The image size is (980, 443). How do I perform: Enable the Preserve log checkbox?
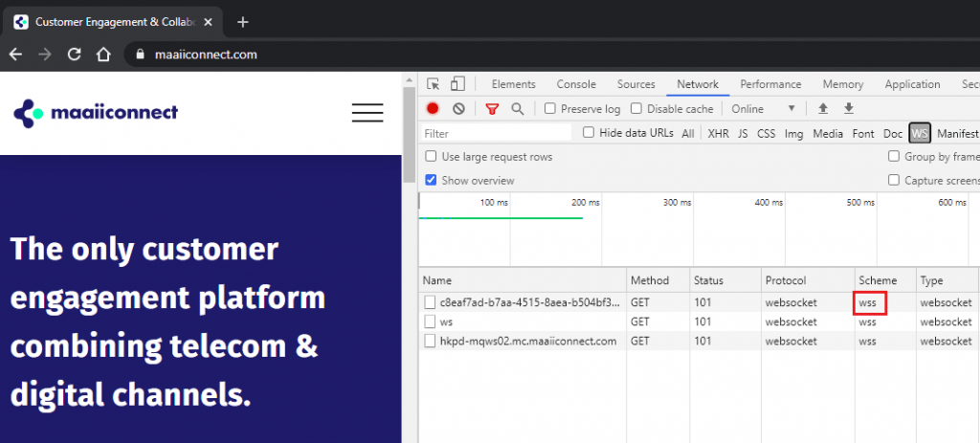click(x=550, y=109)
